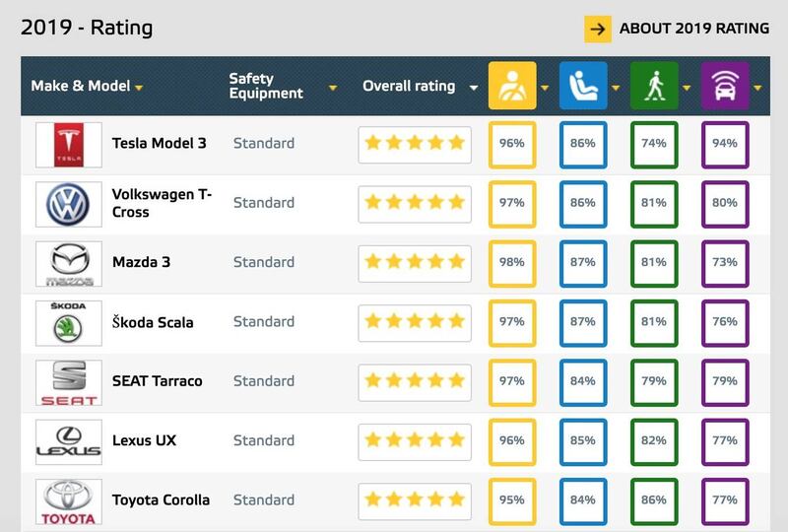
Task: Click the Mazda 3 five-star rating box
Action: click(x=414, y=262)
